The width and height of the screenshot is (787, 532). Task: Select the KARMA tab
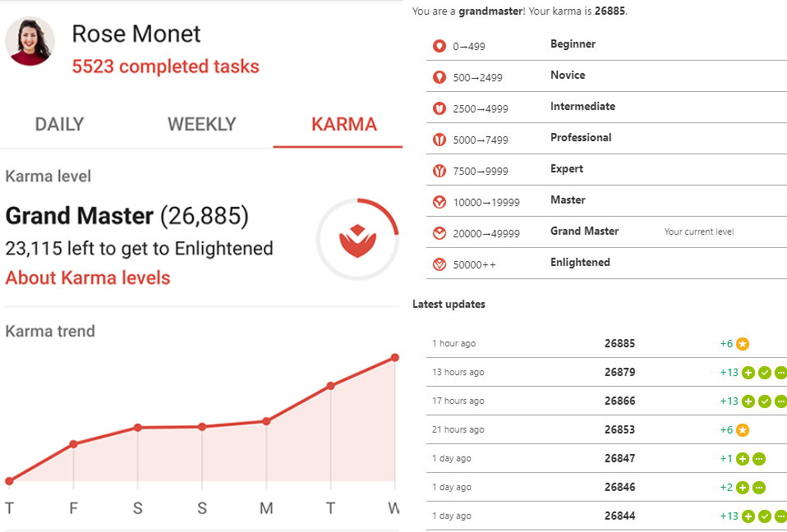click(x=344, y=124)
